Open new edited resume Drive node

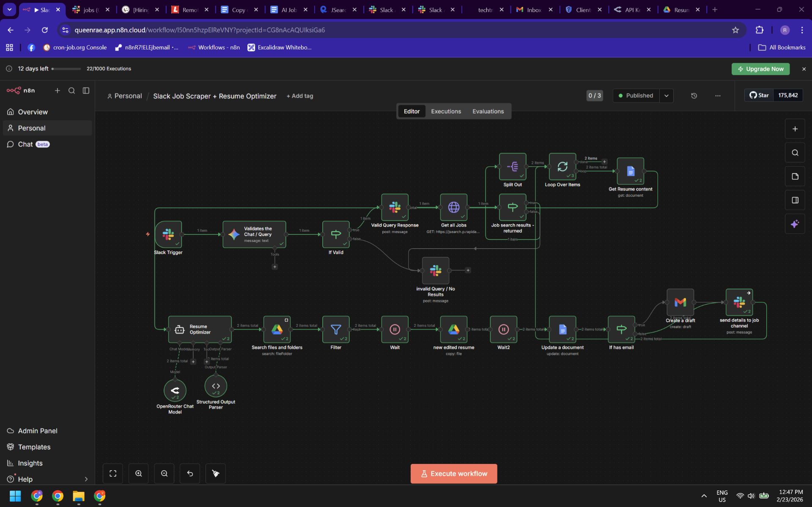coord(453,329)
